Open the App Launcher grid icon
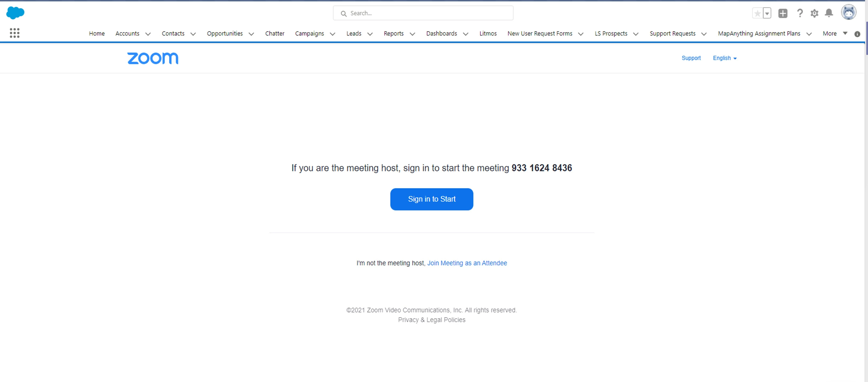The width and height of the screenshot is (868, 382). 14,33
